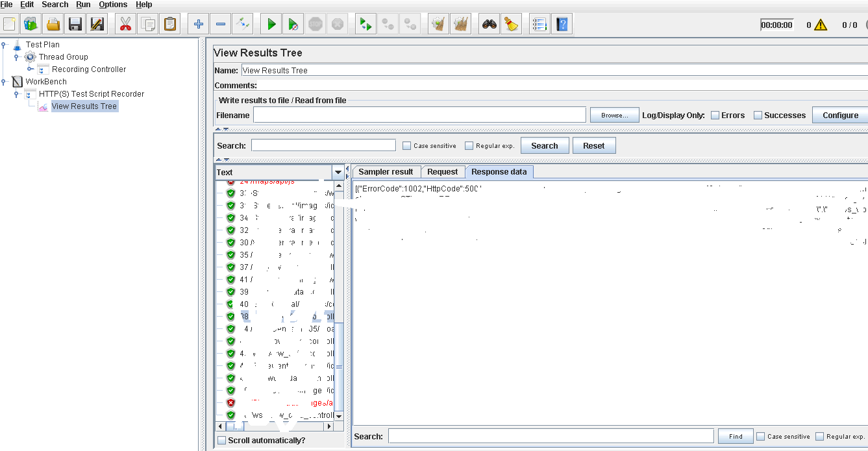Collapse the HTTP(S) Test Script Recorder node
The height and width of the screenshot is (451, 868).
point(17,94)
